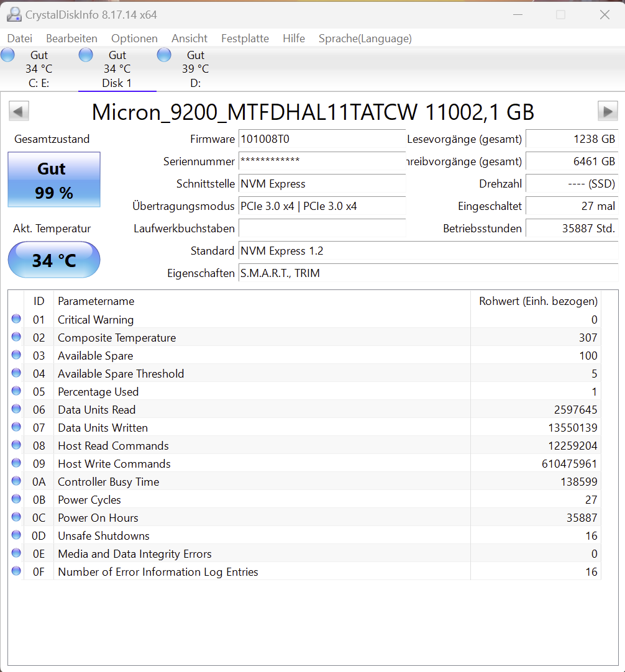Select raw value 307 for Composite Temperature
625x672 pixels.
coord(588,338)
